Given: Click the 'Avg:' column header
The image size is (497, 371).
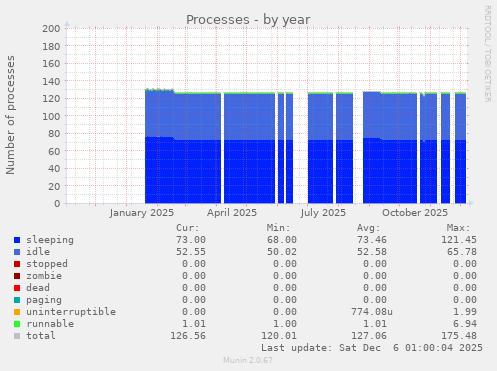Looking at the screenshot, I should [369, 228].
